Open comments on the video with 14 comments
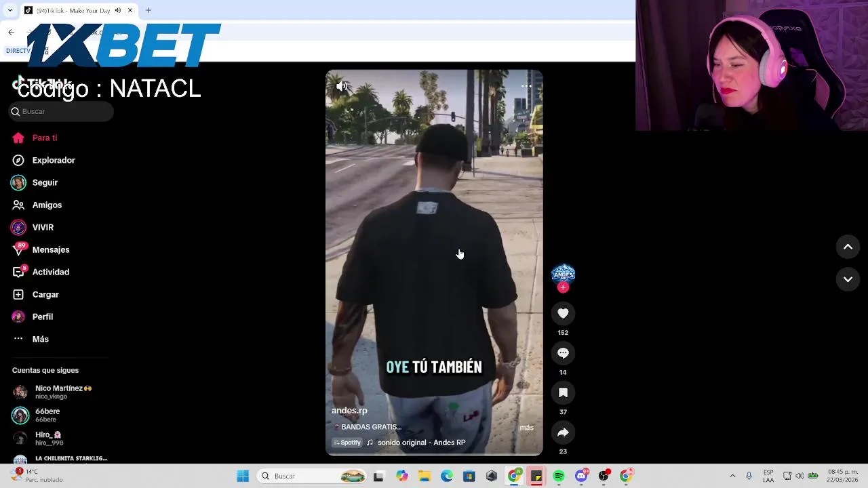 point(563,353)
